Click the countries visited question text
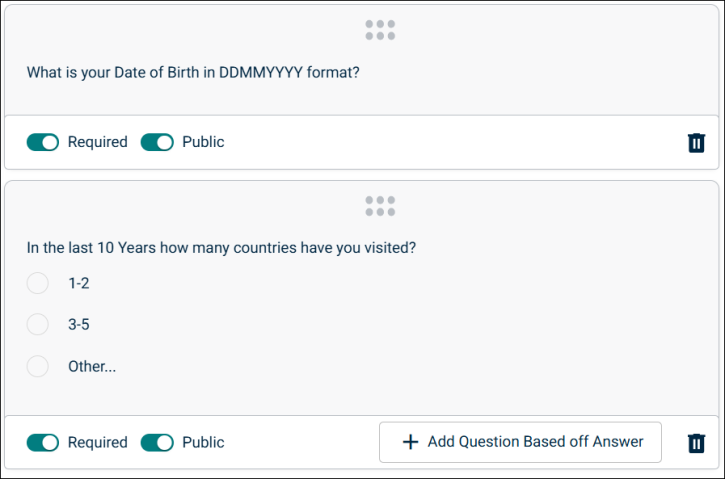Viewport: 725px width, 479px height. click(x=221, y=248)
